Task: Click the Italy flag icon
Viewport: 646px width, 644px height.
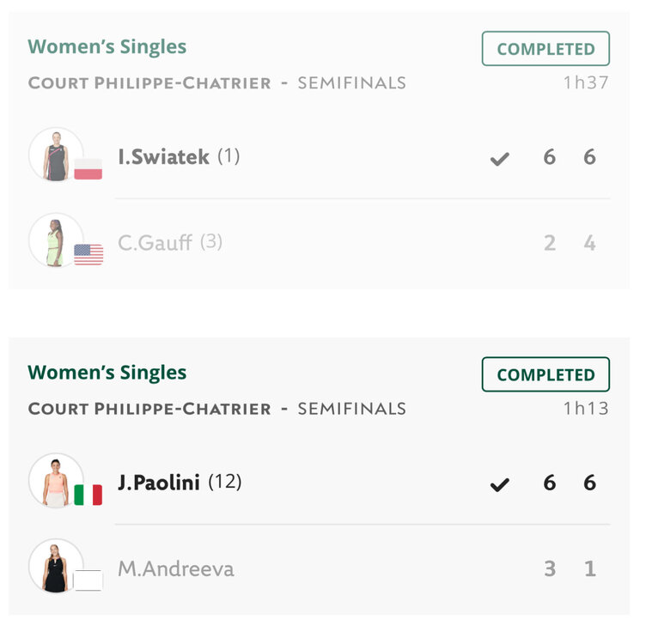Action: 88,495
